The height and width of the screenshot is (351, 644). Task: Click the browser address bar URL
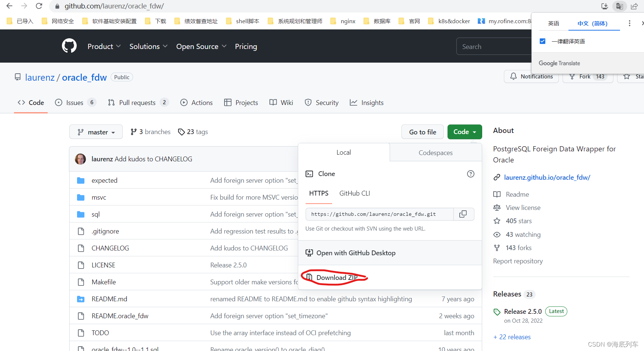[114, 6]
